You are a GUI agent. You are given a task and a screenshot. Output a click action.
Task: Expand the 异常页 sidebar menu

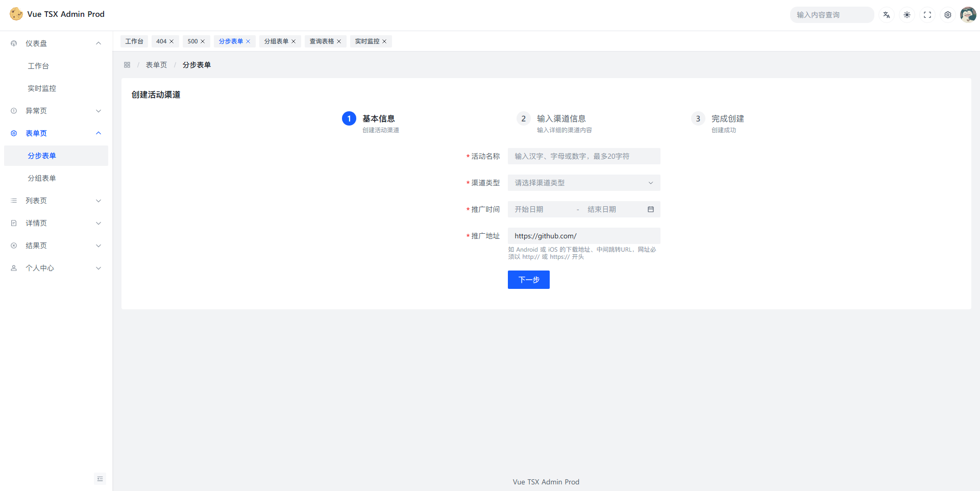(56, 111)
